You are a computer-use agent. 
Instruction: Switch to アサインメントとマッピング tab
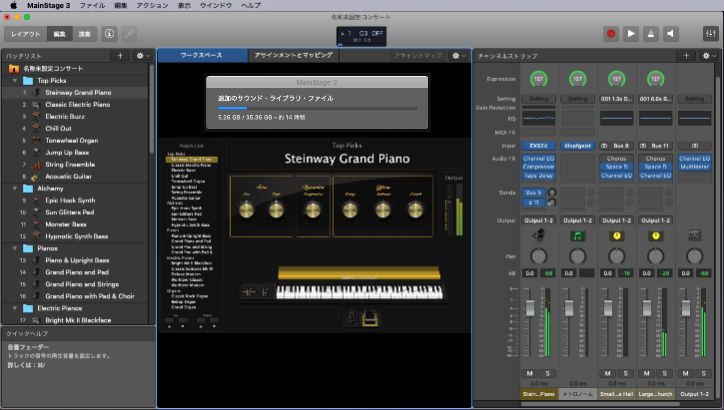click(x=293, y=55)
